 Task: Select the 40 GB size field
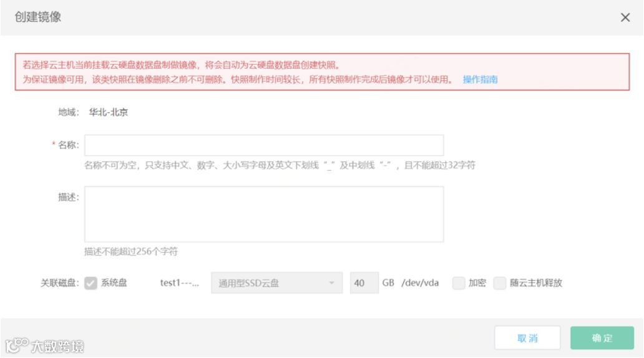pos(364,283)
